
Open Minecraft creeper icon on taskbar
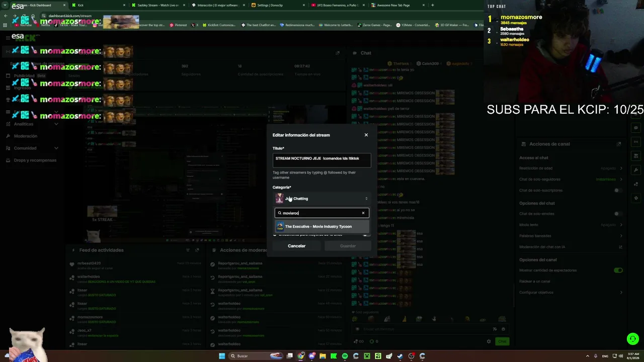tap(367, 356)
